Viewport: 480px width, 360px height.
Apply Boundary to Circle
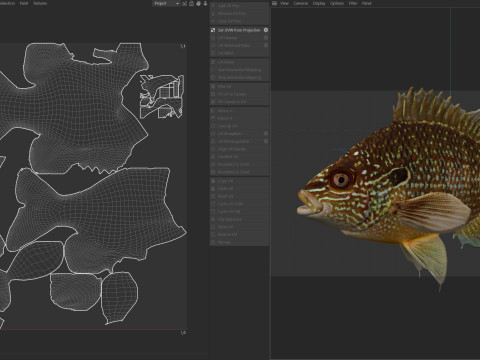(x=233, y=164)
